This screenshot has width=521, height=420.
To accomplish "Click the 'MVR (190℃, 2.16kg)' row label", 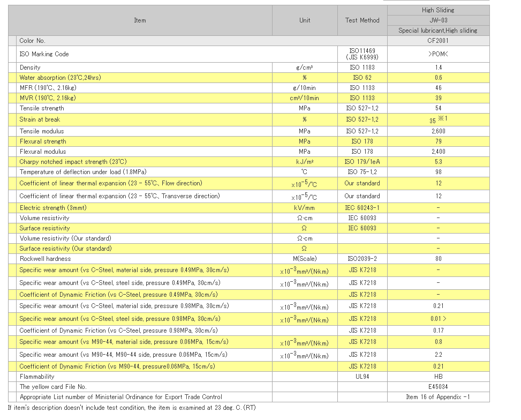I will [x=48, y=98].
